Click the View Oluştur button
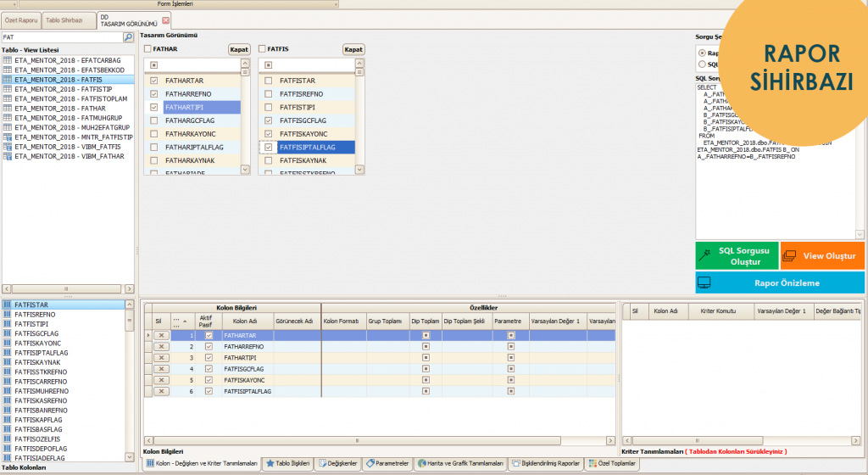Viewport: 868px width, 475px height. 822,256
